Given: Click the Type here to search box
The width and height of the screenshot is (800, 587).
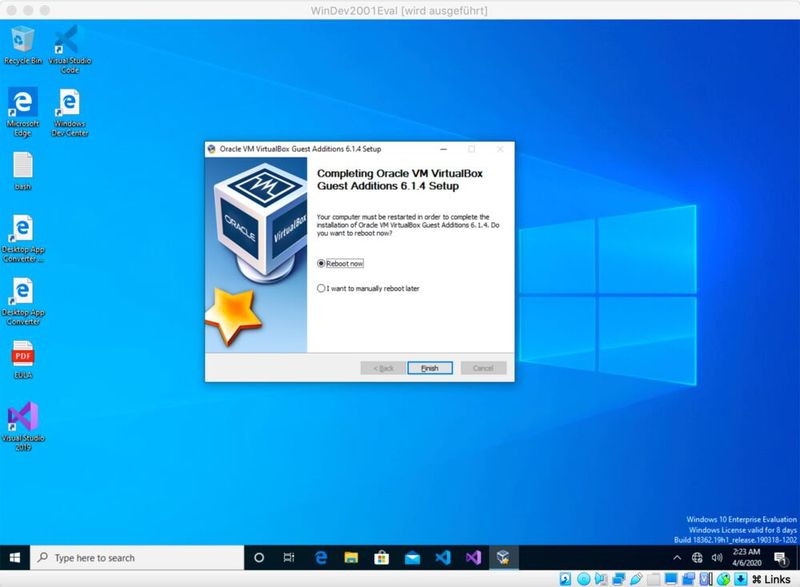Looking at the screenshot, I should point(137,557).
